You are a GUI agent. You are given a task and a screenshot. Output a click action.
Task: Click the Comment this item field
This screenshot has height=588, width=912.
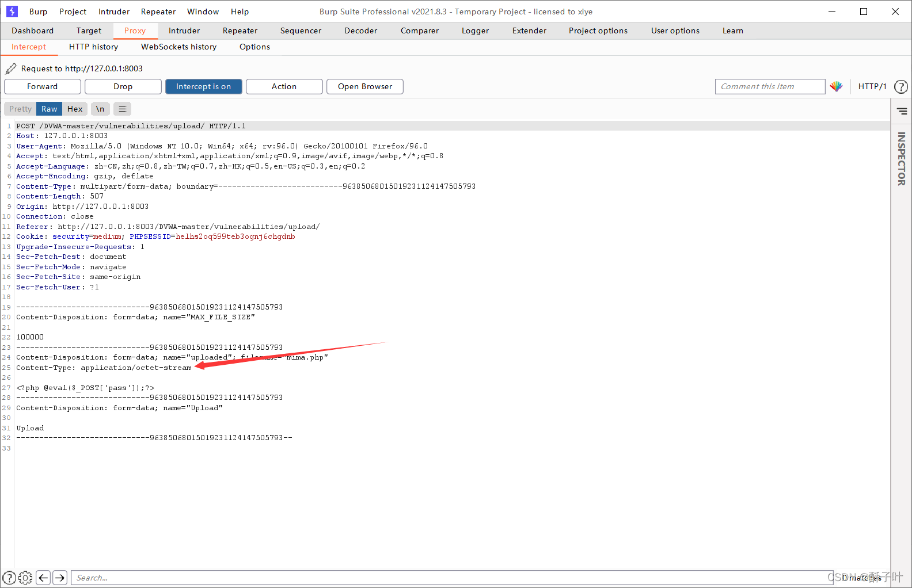(x=770, y=86)
